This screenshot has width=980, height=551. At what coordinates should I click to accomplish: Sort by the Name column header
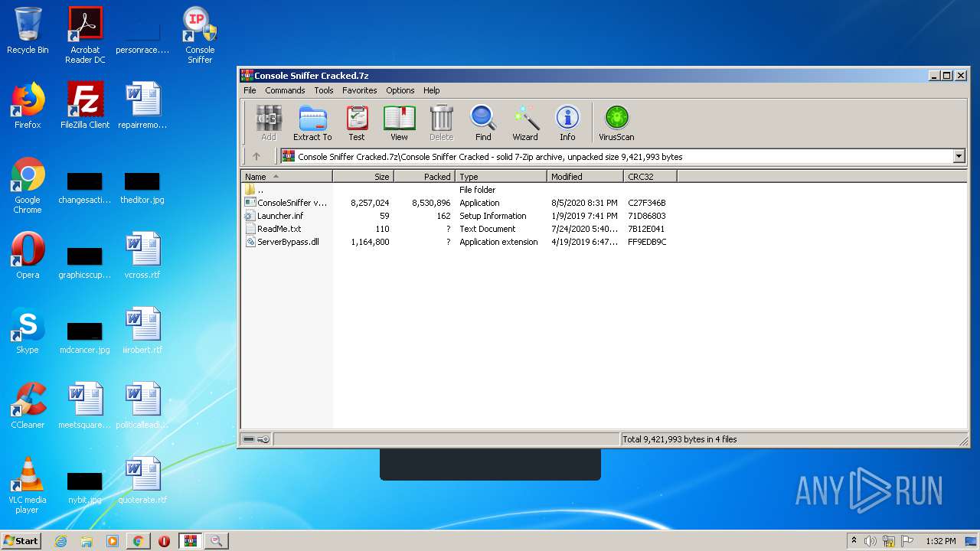click(287, 176)
